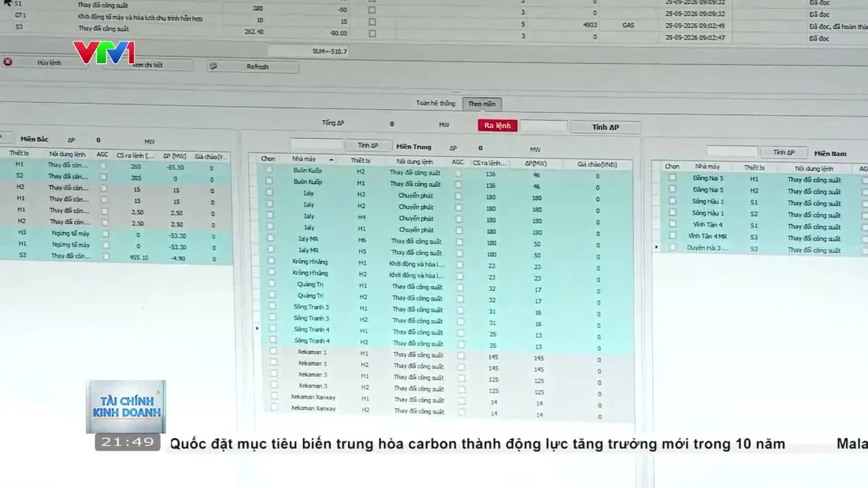Click Tính ΔP button next to Miền Trung
The width and height of the screenshot is (868, 488).
(368, 145)
